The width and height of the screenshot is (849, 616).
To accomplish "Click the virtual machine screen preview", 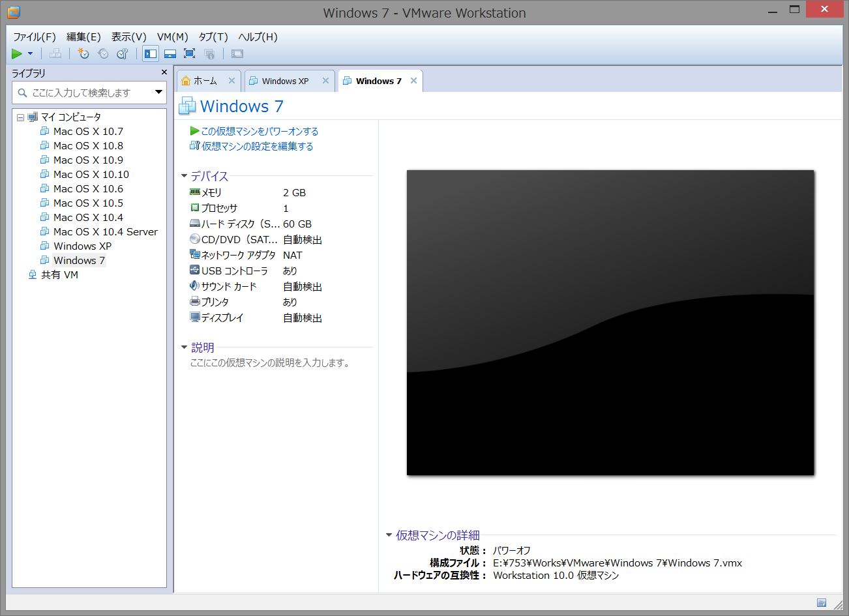I will 610,322.
